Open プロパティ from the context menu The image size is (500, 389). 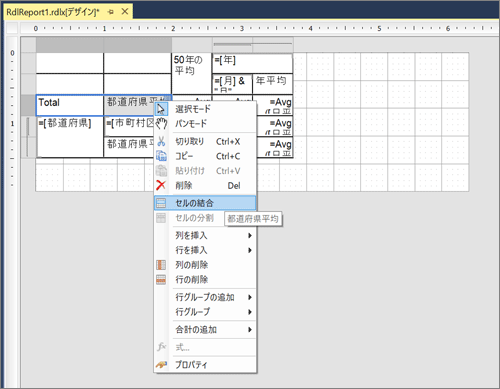click(205, 365)
